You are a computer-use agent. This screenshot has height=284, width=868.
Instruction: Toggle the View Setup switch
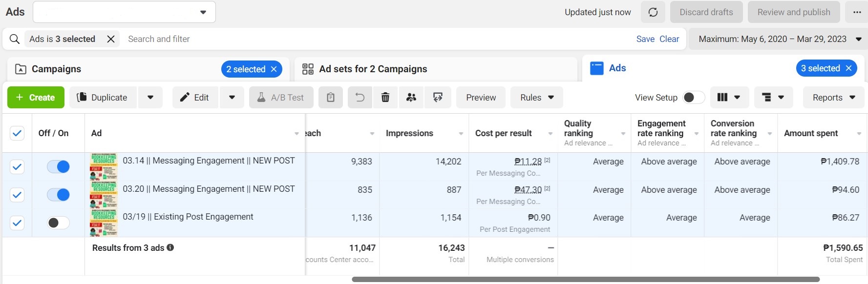point(693,98)
